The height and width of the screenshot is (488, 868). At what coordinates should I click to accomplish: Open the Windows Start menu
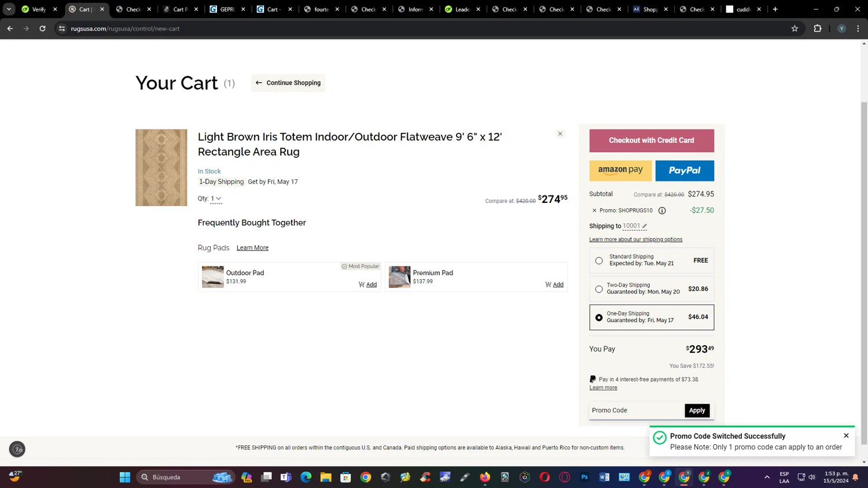125,477
